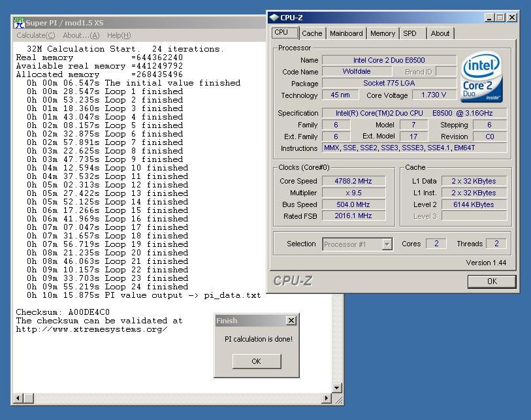Click the Super PI vertical scroll down arrow
The image size is (531, 420).
337,388
